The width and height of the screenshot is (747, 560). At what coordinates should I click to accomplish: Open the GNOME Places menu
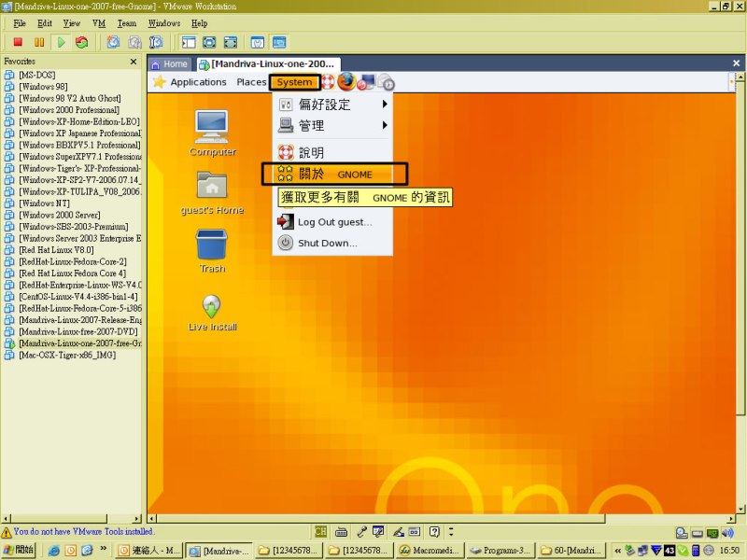point(251,82)
